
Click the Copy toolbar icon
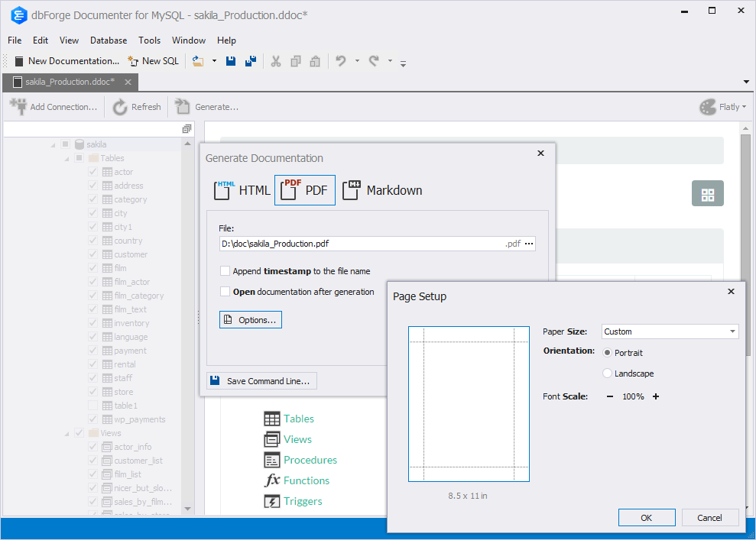(296, 61)
